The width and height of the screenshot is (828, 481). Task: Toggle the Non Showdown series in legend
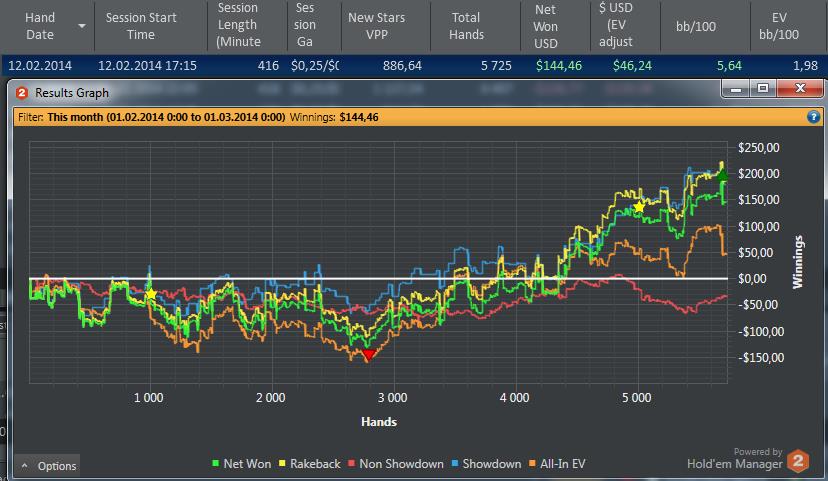click(x=396, y=464)
